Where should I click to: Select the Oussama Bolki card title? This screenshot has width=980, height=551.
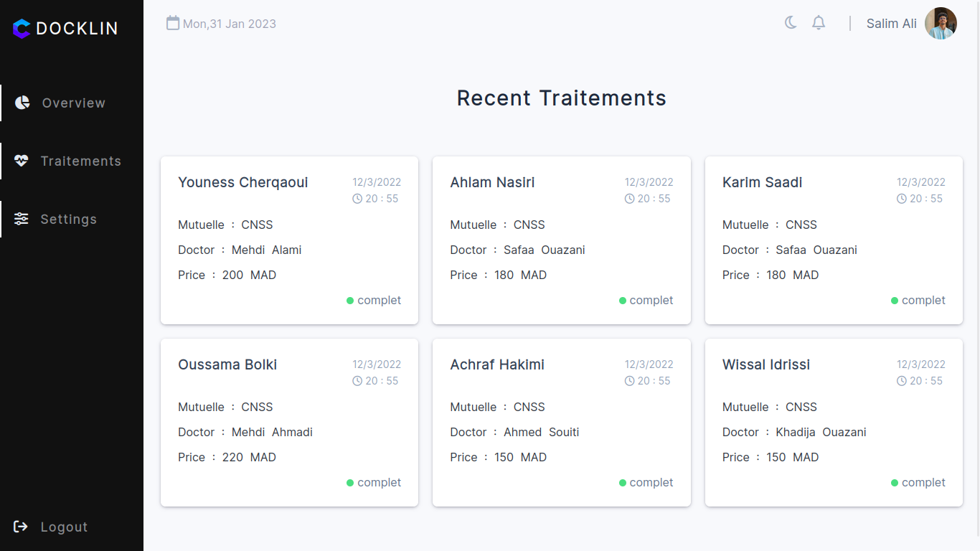coord(227,364)
